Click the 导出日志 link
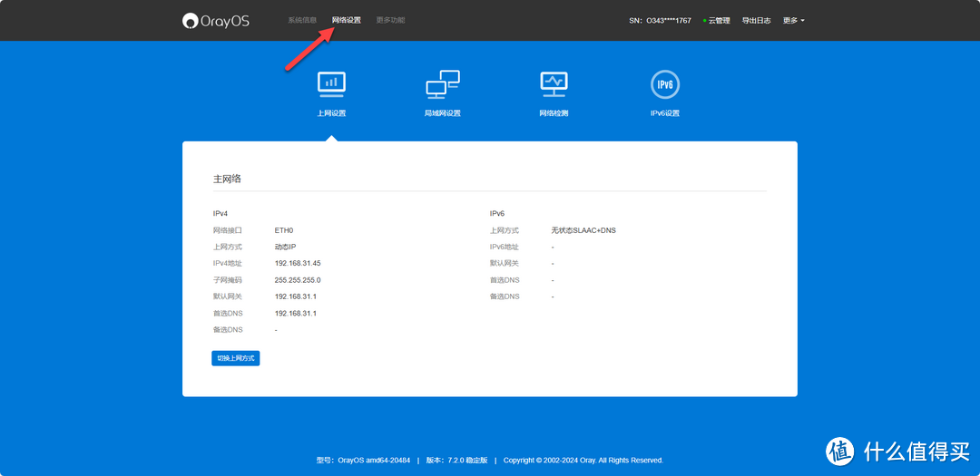980x476 pixels. 756,20
